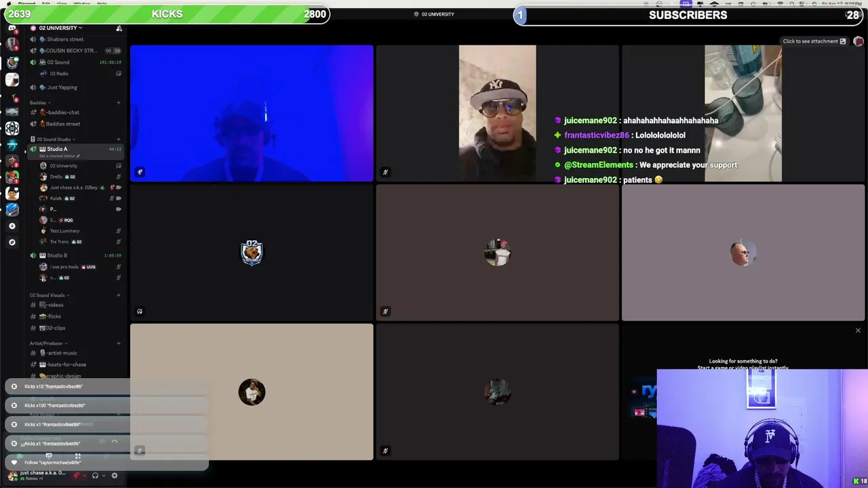Dismiss Kicks x10 notification with X icon

(x=14, y=386)
